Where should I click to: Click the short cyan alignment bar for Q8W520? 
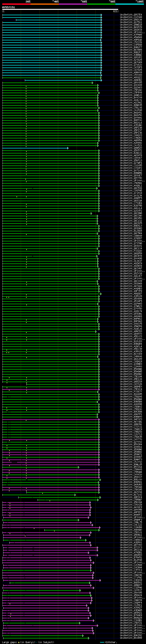[35, 148]
